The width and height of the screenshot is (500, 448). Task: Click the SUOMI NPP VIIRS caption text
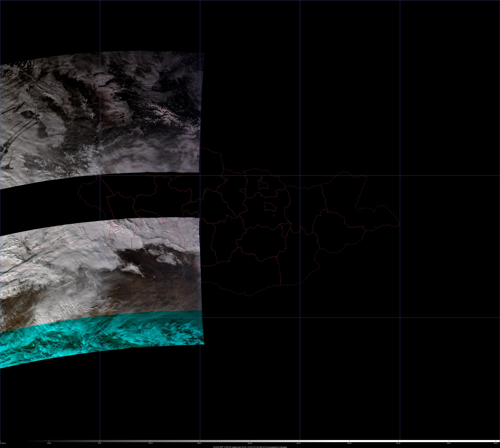250,447
